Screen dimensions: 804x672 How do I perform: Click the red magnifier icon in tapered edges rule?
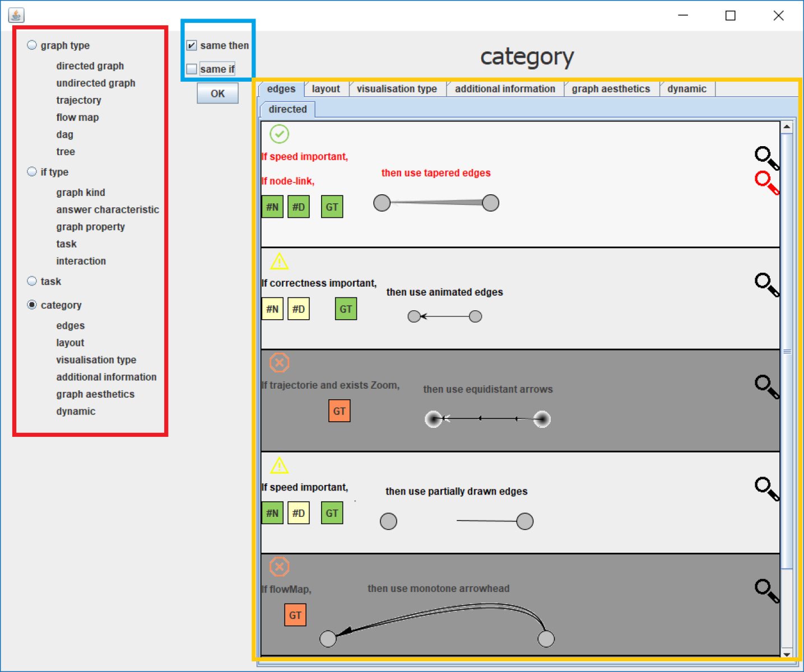tap(766, 182)
